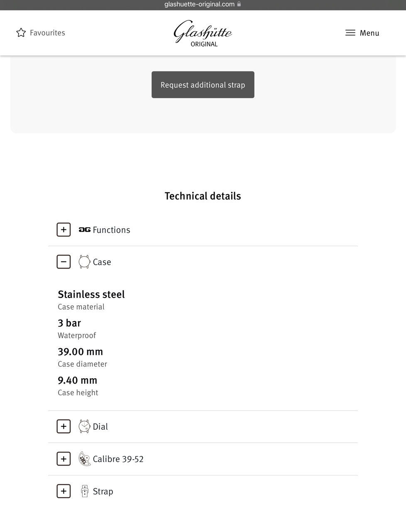Expand the Strap section plus button

[x=64, y=491]
